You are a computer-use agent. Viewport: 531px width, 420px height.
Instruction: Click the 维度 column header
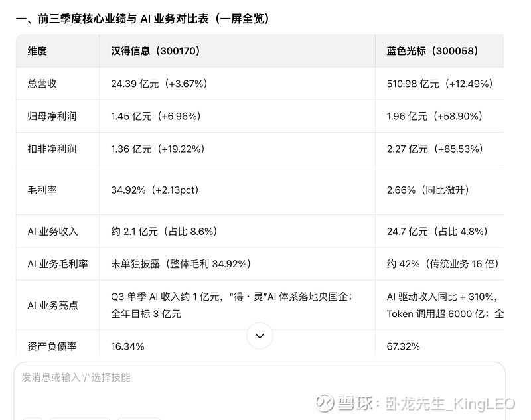58,51
